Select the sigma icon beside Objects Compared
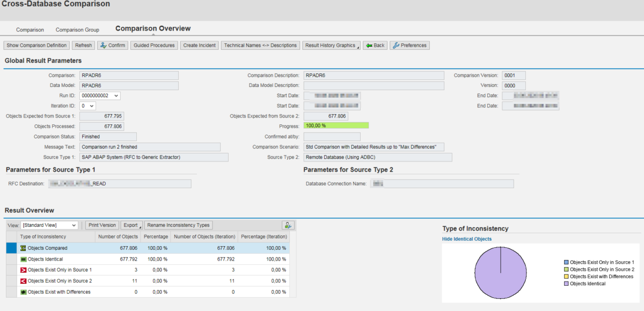 pyautogui.click(x=22, y=248)
